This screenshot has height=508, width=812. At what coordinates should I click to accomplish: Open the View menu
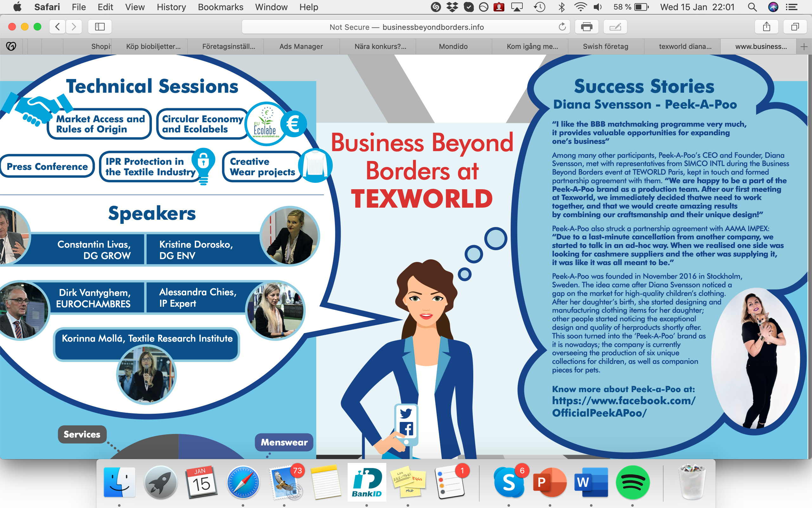pos(135,7)
